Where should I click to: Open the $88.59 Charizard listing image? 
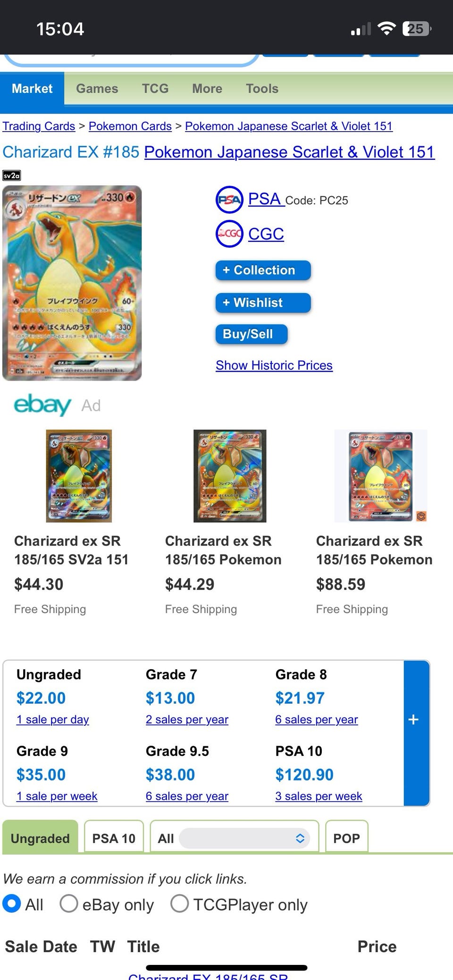tap(381, 476)
